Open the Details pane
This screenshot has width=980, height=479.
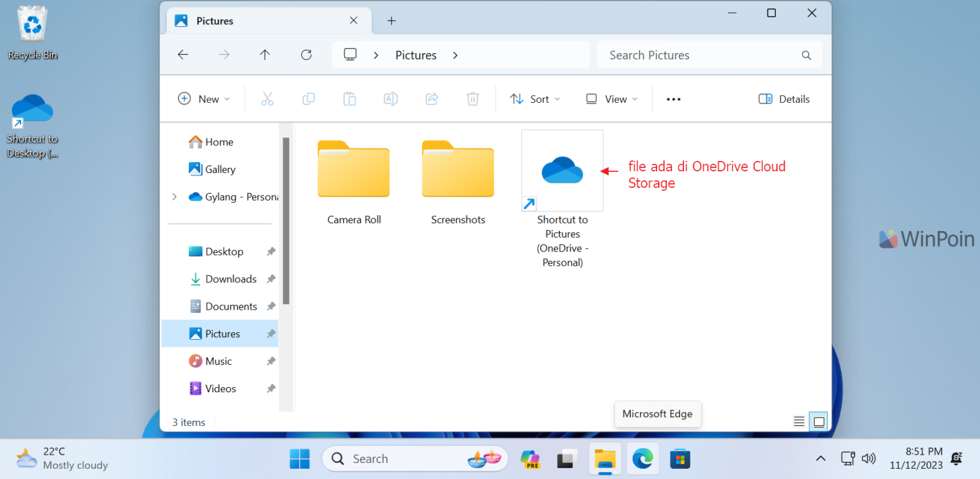pos(783,98)
